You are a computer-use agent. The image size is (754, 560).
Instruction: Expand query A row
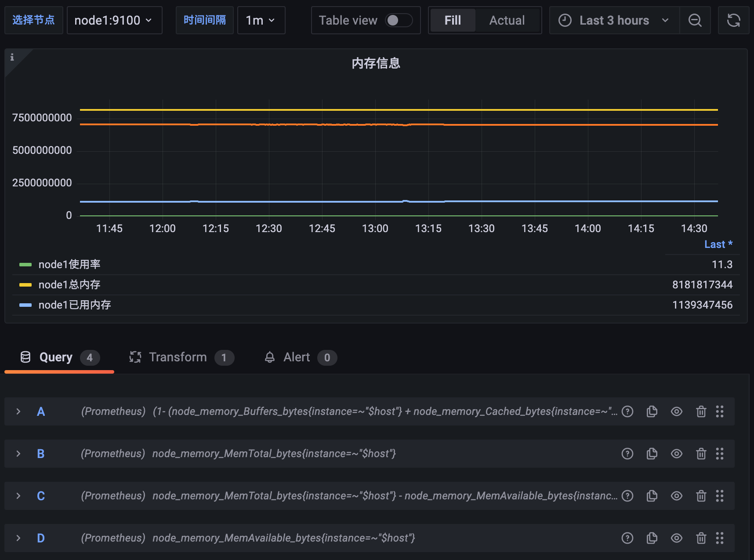(18, 411)
